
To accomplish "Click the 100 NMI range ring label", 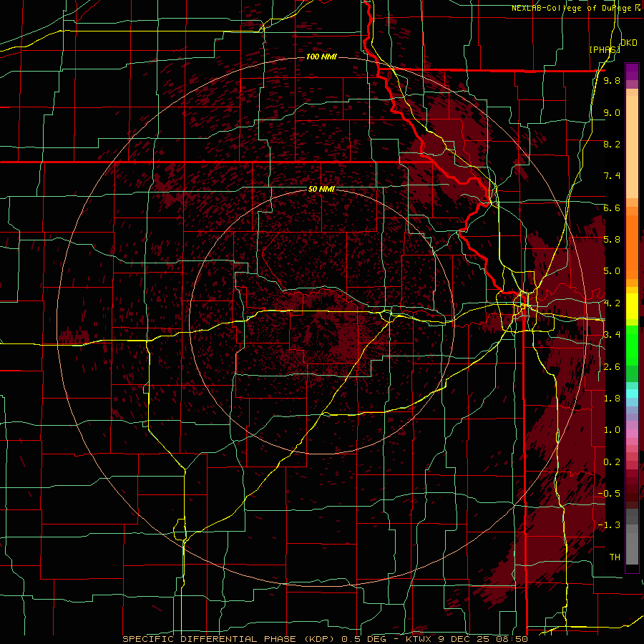I will (321, 57).
